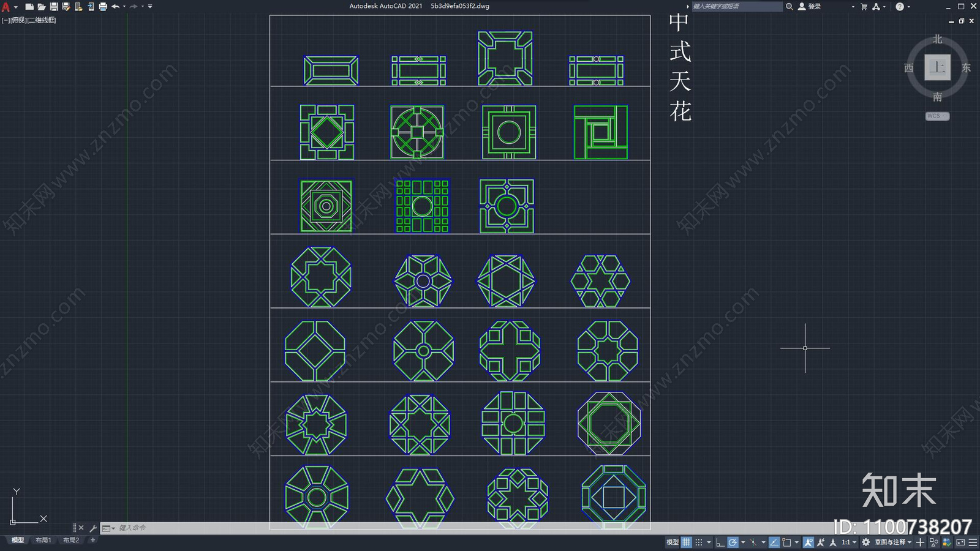The height and width of the screenshot is (551, 980).
Task: Open the Help question mark icon
Action: (900, 6)
